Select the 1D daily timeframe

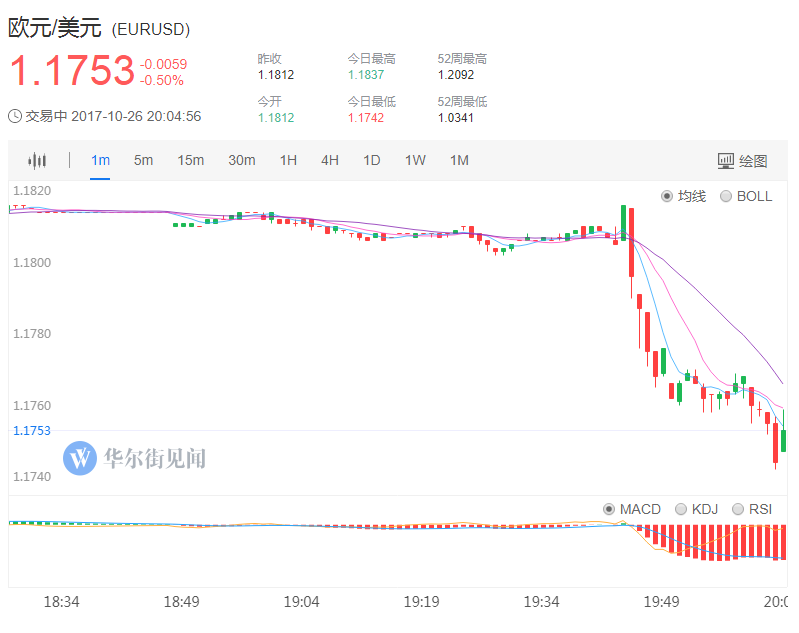pyautogui.click(x=371, y=161)
